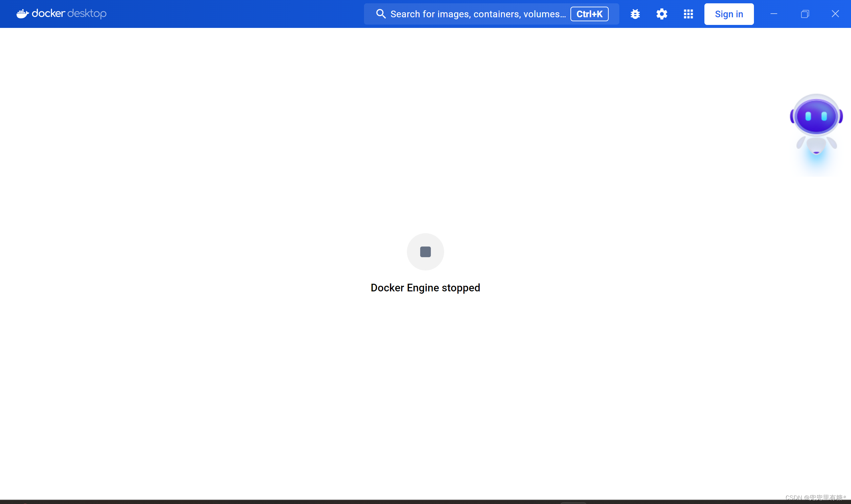Click Sign in button
The width and height of the screenshot is (851, 504).
729,14
